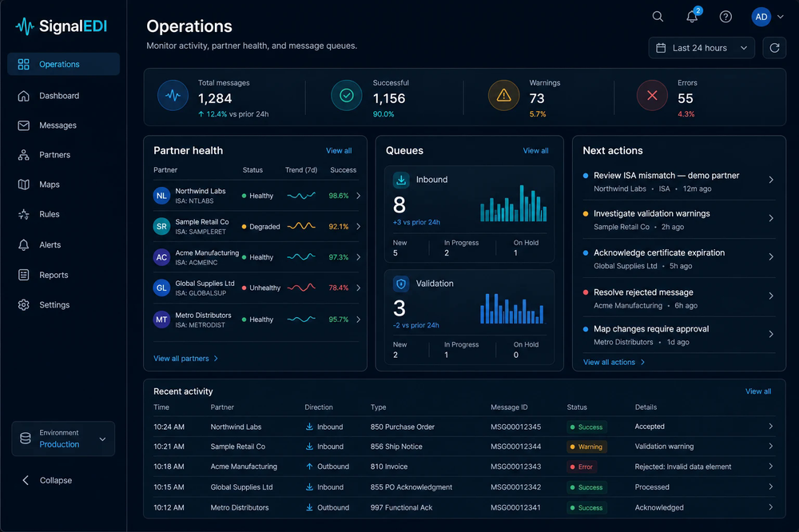Click View all partners link
799x532 pixels.
tap(186, 359)
